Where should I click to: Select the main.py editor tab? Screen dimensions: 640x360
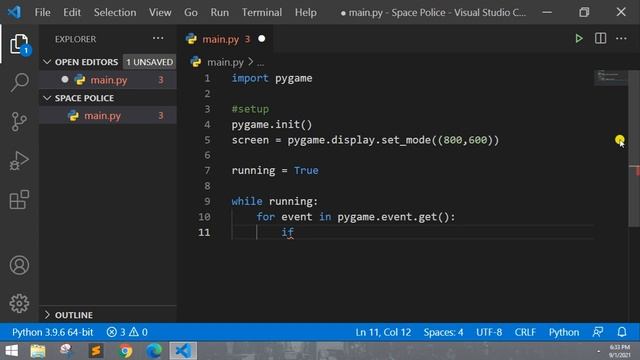point(225,39)
